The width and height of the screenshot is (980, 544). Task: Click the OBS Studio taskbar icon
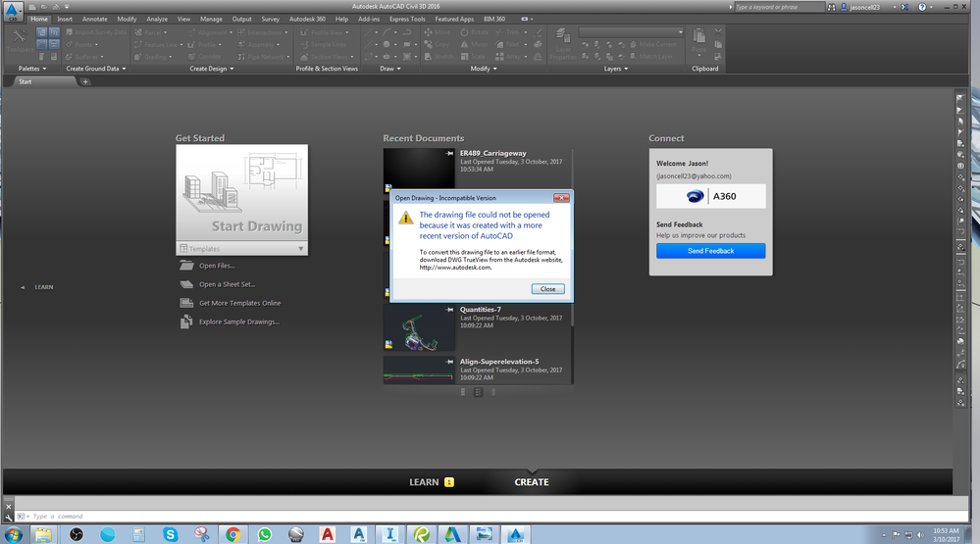pyautogui.click(x=77, y=534)
